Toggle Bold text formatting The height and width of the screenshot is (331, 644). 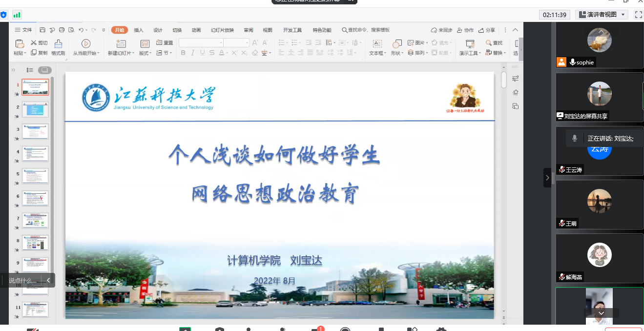coord(183,53)
